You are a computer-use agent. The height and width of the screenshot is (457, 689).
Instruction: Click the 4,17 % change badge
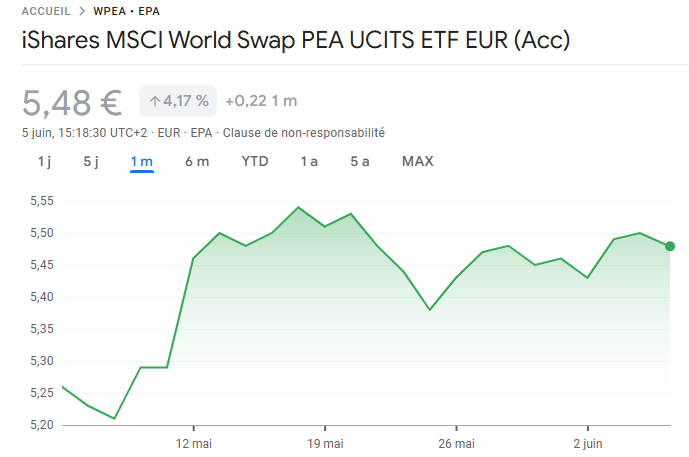point(178,100)
